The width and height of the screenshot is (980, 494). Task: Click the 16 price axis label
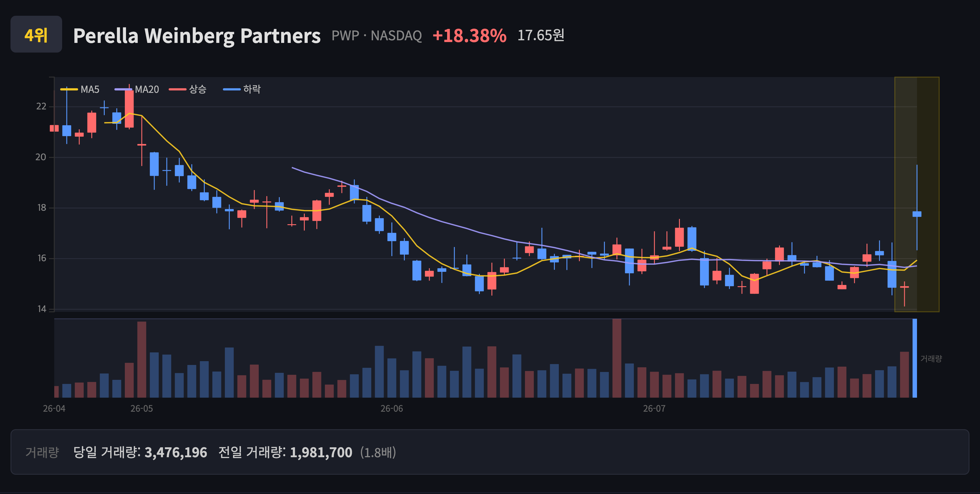[x=41, y=258]
